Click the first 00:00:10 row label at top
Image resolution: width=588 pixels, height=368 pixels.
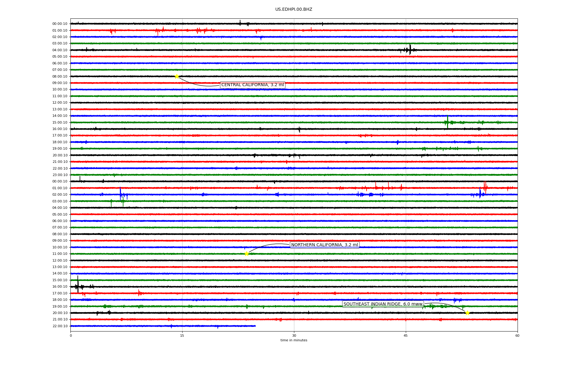pyautogui.click(x=60, y=24)
